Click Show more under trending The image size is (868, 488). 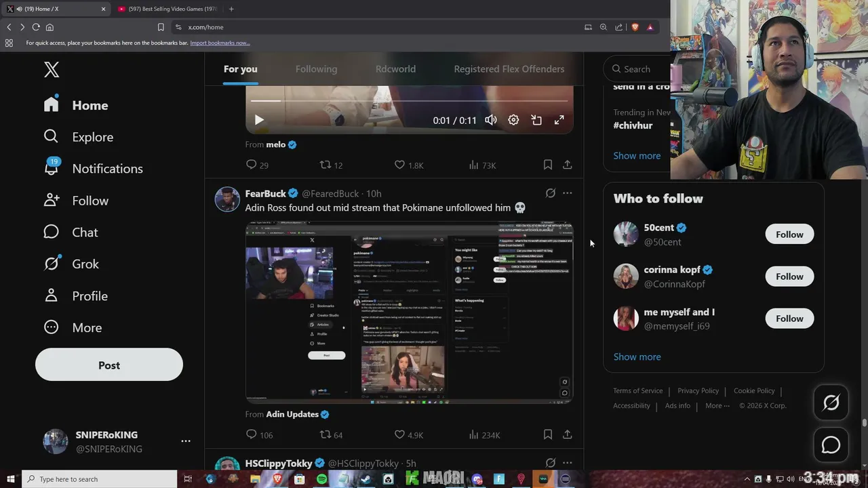pyautogui.click(x=637, y=156)
